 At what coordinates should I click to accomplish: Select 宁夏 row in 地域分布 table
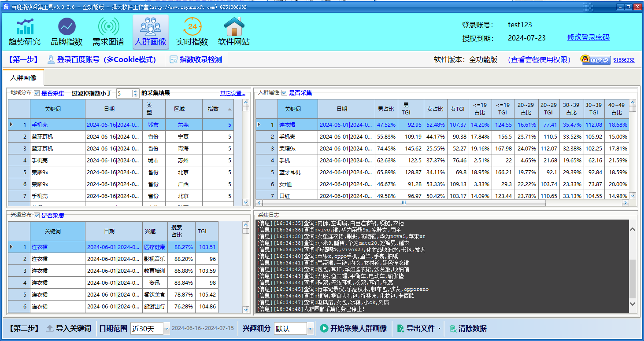point(121,137)
